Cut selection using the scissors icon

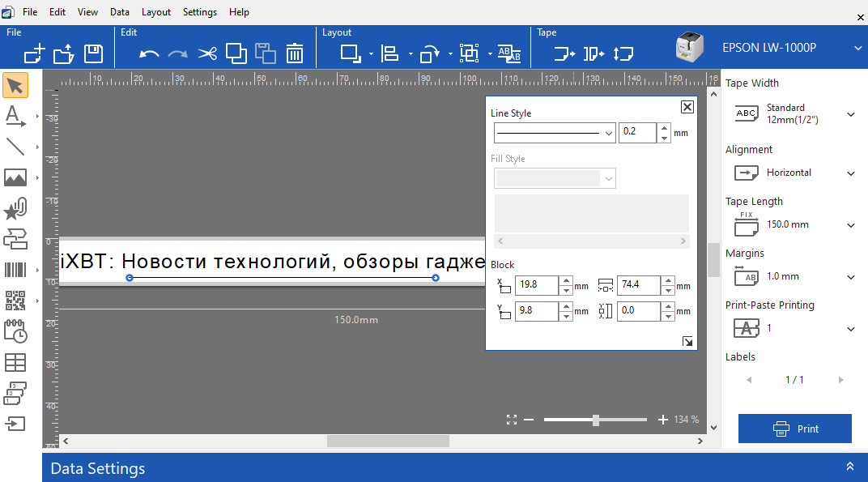point(207,53)
